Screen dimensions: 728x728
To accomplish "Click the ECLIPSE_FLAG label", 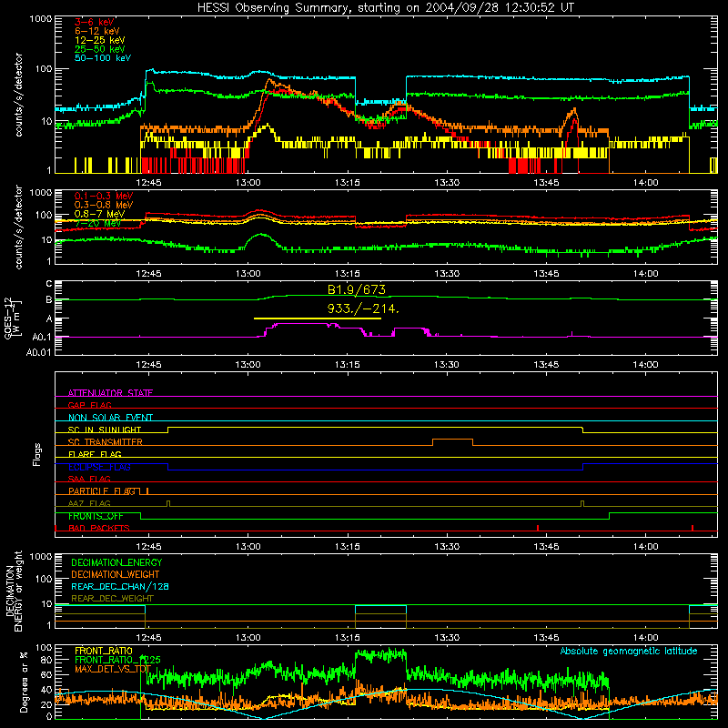I will click(99, 467).
